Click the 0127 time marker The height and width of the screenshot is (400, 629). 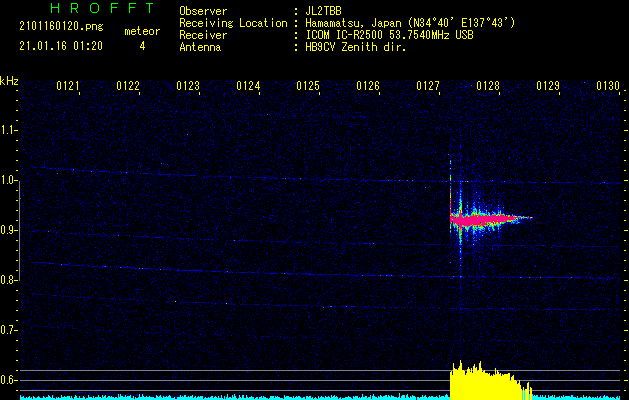(x=428, y=86)
